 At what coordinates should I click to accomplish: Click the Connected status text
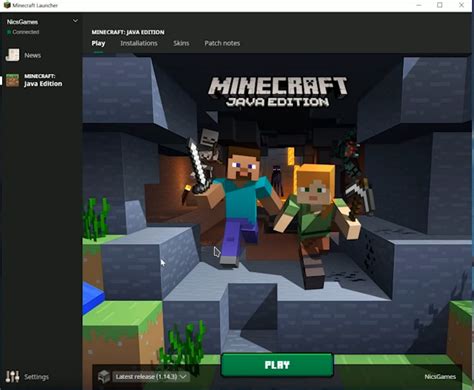26,32
